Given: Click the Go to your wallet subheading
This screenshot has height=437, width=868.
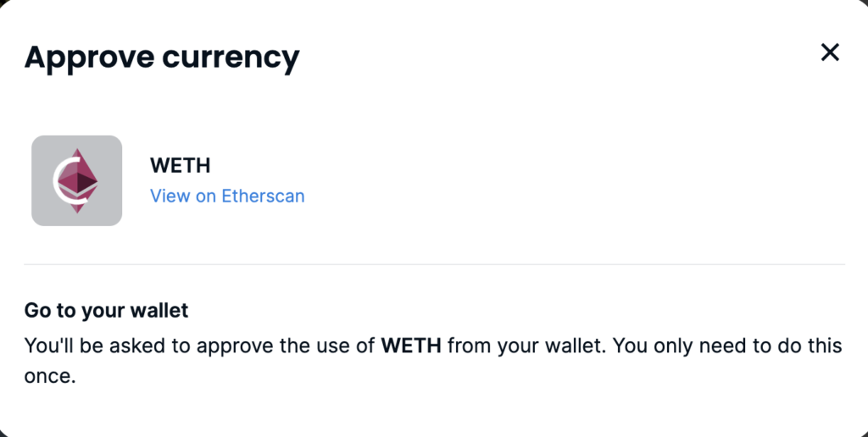Looking at the screenshot, I should tap(106, 310).
